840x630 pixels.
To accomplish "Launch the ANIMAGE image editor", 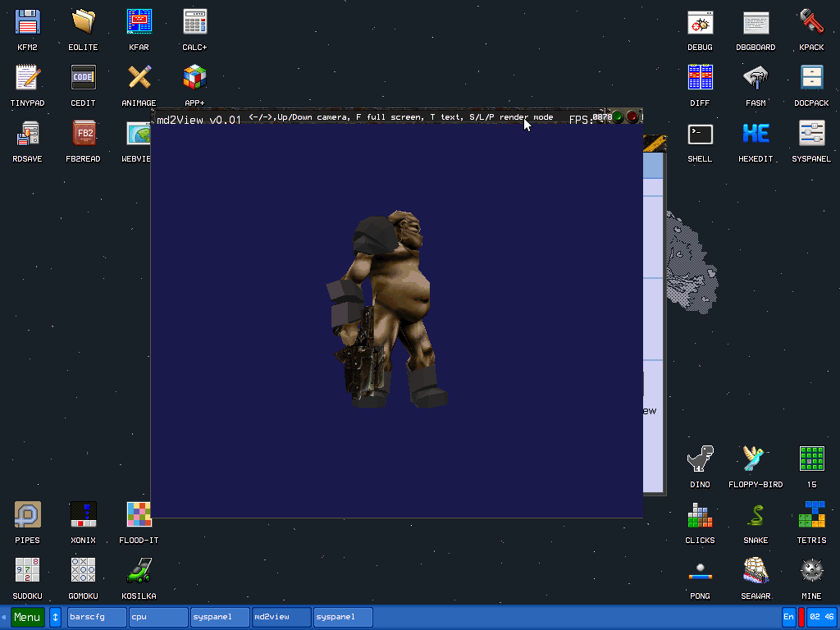I will coord(139,76).
